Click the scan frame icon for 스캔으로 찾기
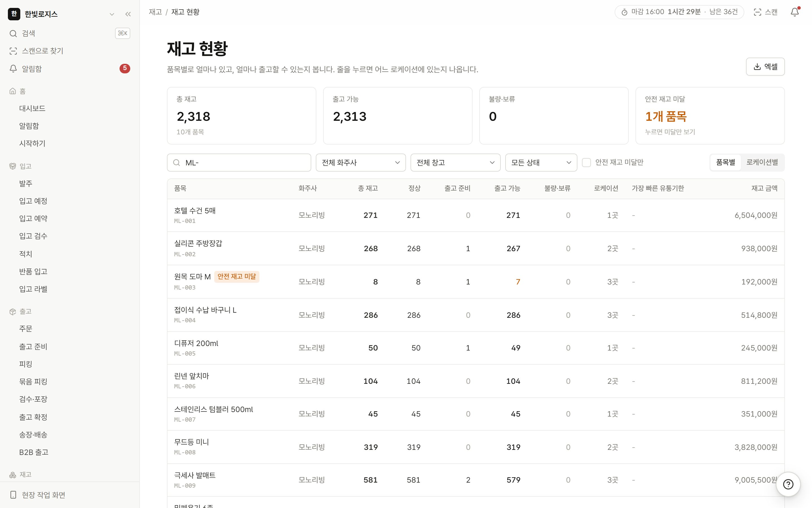This screenshot has height=508, width=812. [13, 51]
